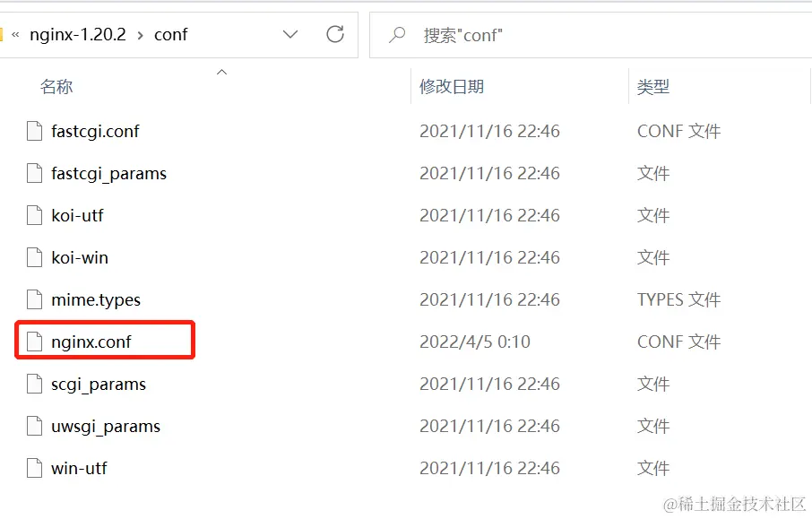
Task: Click the TYPES 文件 type cell
Action: tap(679, 299)
